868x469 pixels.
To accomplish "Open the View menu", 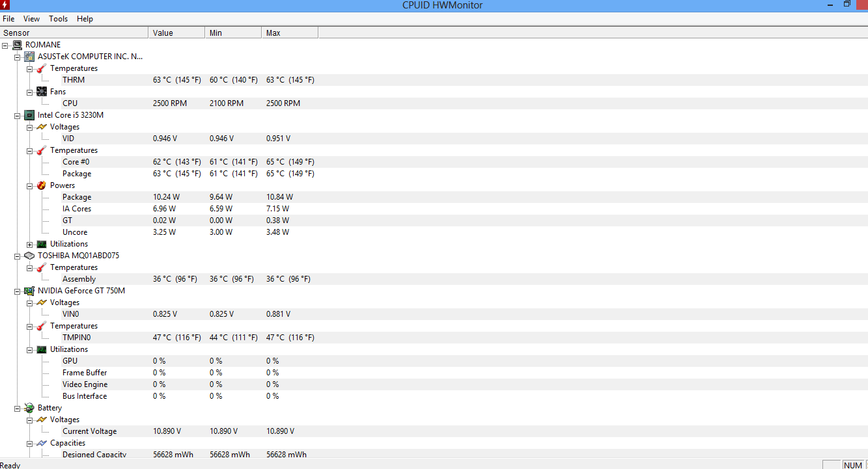I will coord(31,19).
